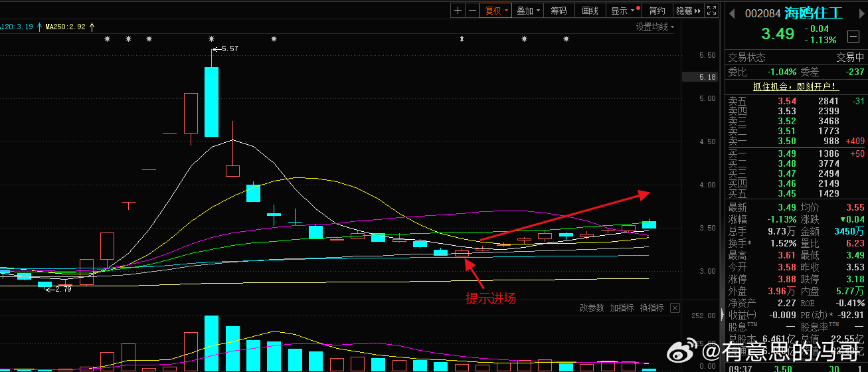Expand hidden toolbar items via 隐藏
The width and height of the screenshot is (868, 372).
(688, 10)
